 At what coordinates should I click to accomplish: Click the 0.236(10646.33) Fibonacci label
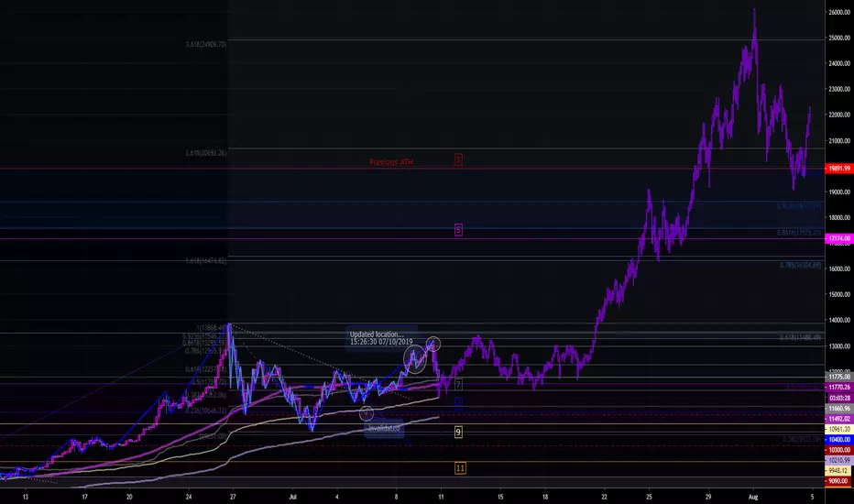(206, 411)
